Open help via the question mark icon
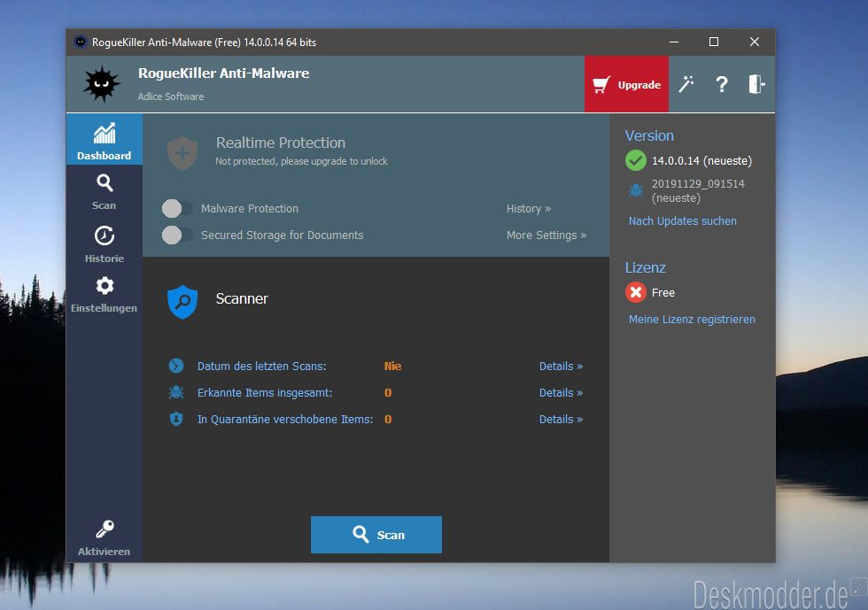The height and width of the screenshot is (610, 868). [721, 84]
